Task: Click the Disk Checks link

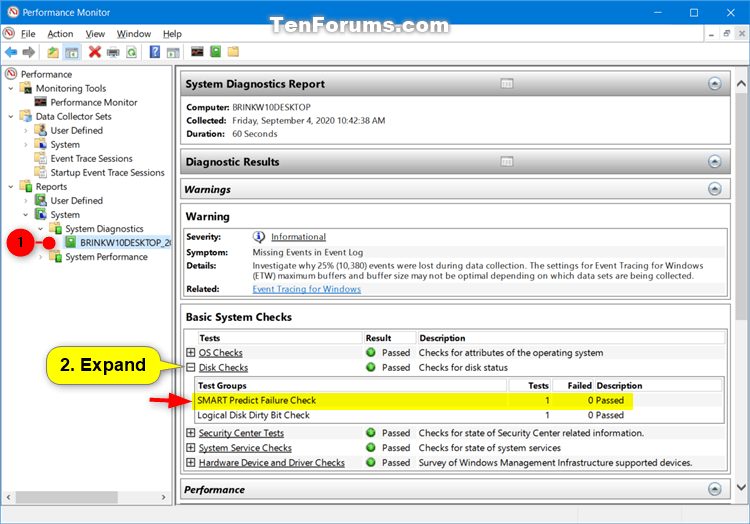Action: pos(223,368)
